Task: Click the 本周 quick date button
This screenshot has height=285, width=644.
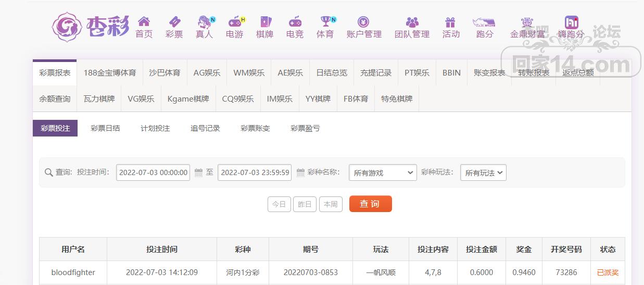Action: pyautogui.click(x=331, y=204)
